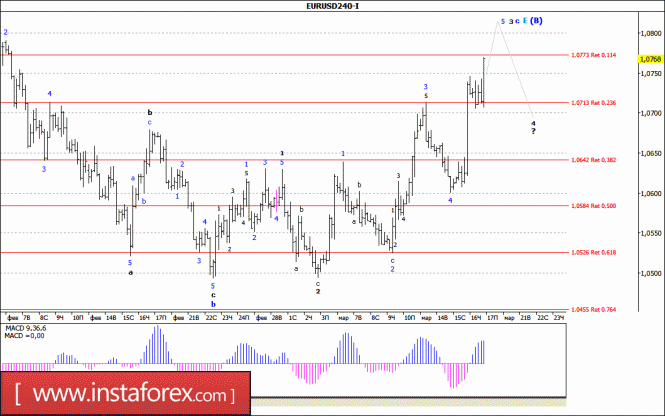The height and width of the screenshot is (416, 665).
Task: Click the 1,0600 price axis label
Action: (x=651, y=193)
